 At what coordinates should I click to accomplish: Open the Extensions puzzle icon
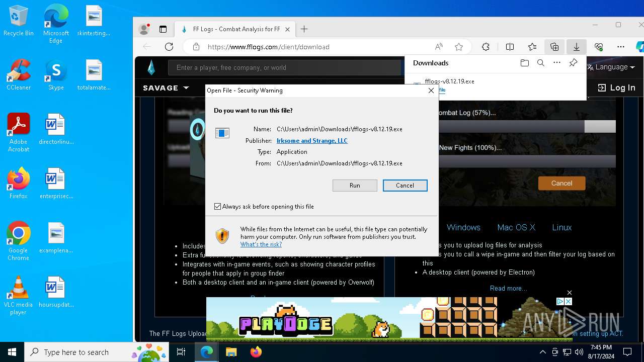click(486, 47)
